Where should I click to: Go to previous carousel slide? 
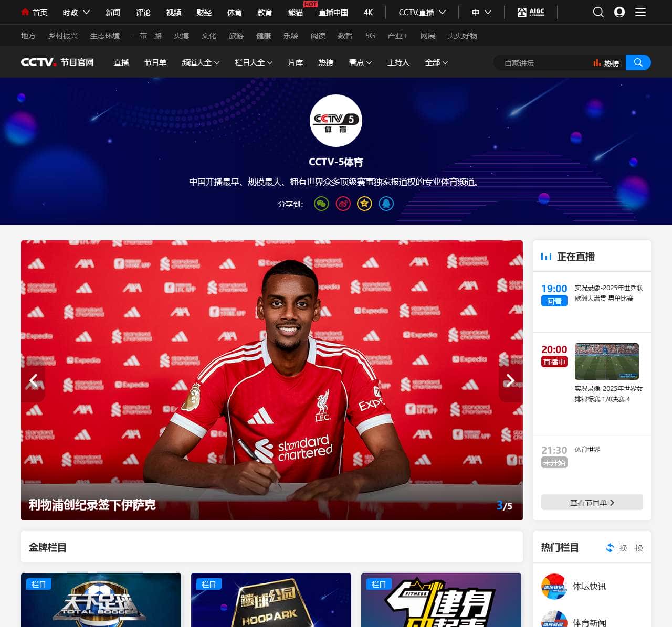pos(34,380)
